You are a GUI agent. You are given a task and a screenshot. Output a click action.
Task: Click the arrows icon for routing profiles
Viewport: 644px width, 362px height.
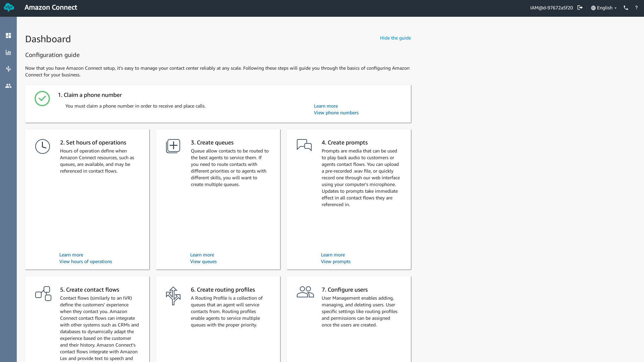pos(173,296)
